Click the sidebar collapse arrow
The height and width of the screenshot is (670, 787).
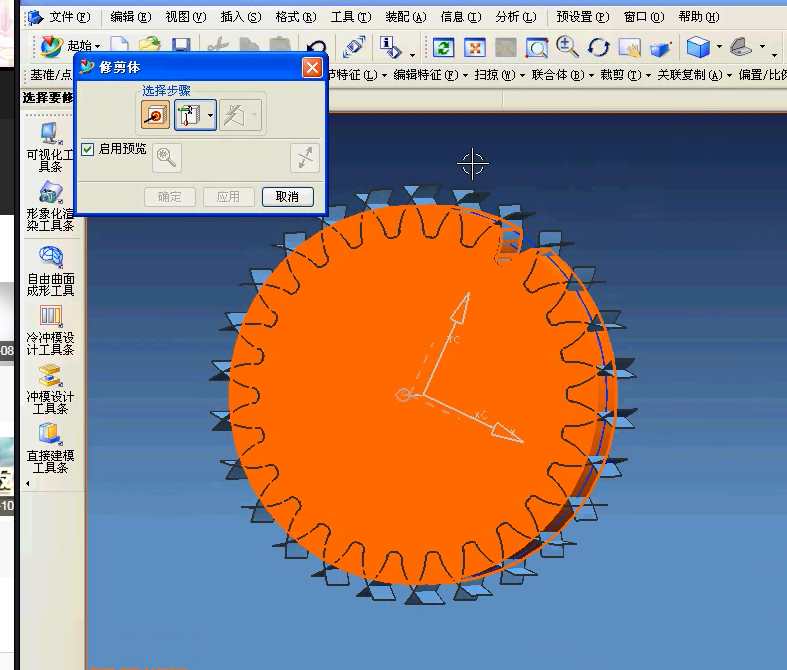tap(28, 484)
